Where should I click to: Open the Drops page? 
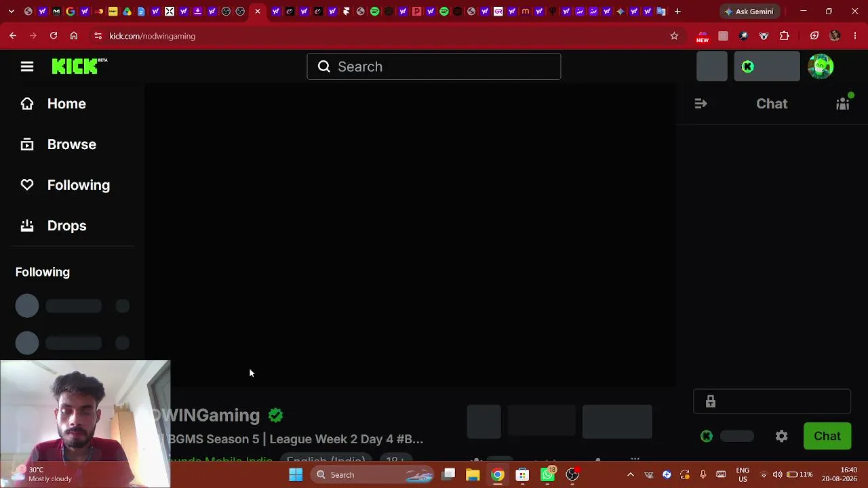click(x=66, y=226)
